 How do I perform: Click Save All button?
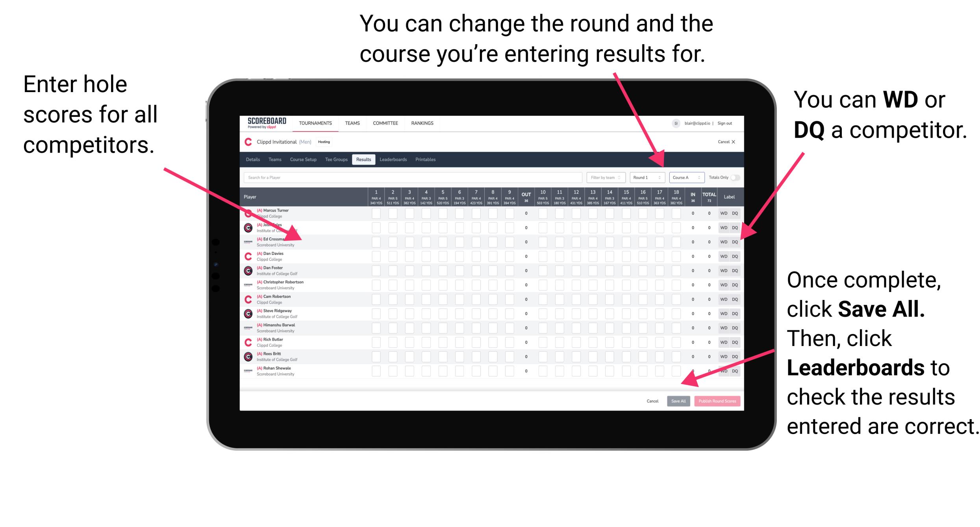pyautogui.click(x=678, y=401)
